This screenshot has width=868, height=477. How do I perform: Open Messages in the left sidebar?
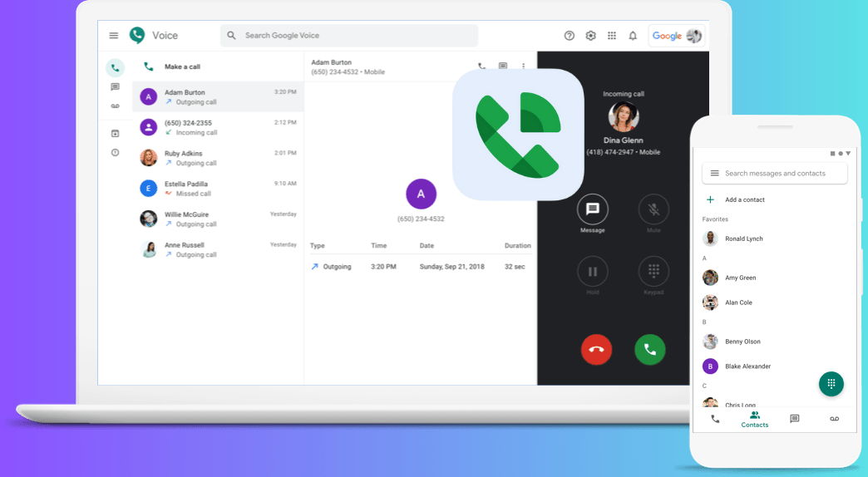(115, 86)
